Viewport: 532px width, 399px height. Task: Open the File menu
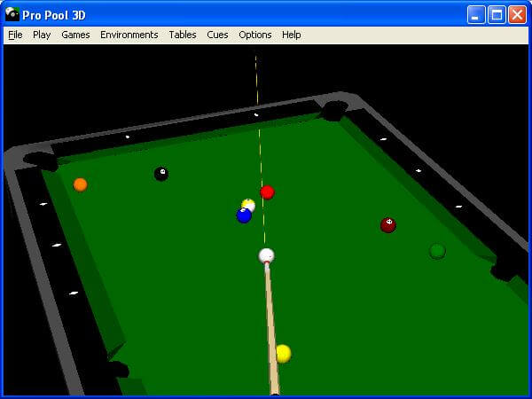click(15, 35)
